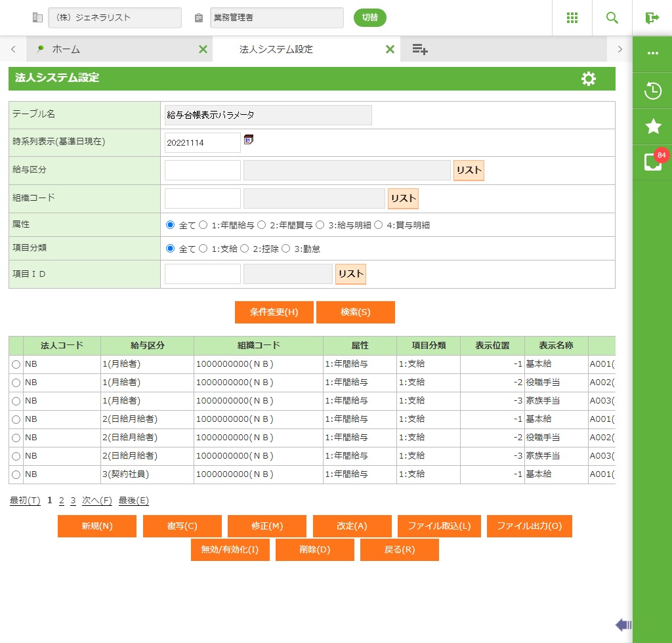Click the 時系列表示 date input field
672x643 pixels.
coord(203,142)
